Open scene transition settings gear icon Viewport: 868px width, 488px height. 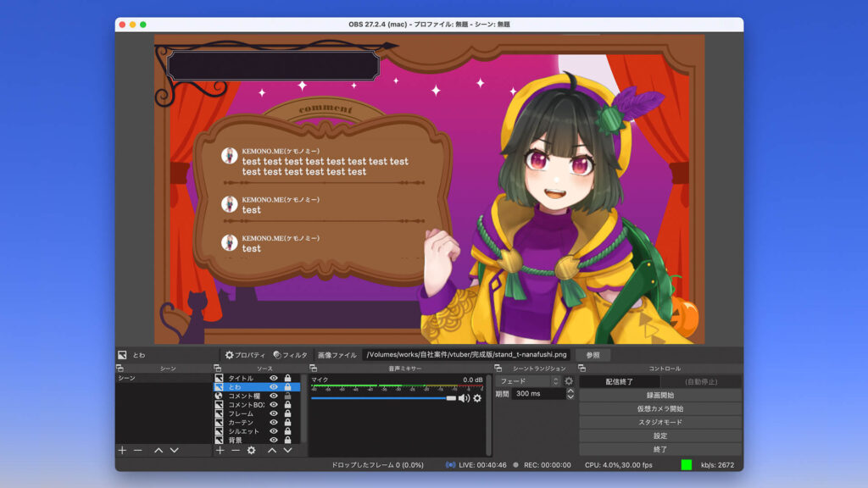[569, 379]
